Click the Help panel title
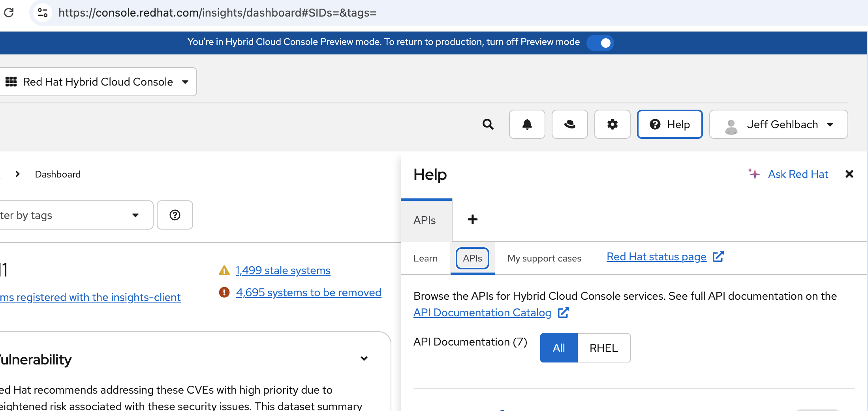Image resolution: width=868 pixels, height=411 pixels. [430, 175]
